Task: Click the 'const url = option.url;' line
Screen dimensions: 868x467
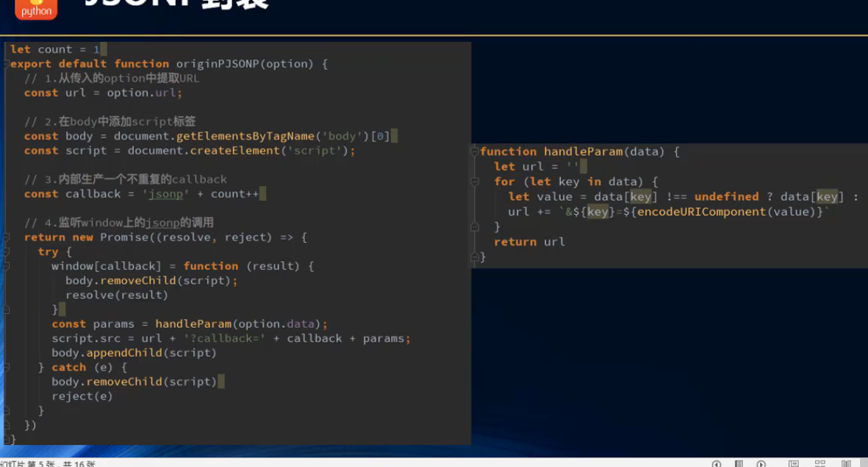Action: click(103, 93)
